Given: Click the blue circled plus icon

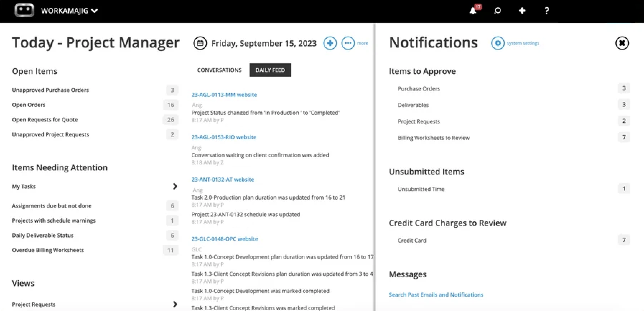Looking at the screenshot, I should (x=330, y=43).
